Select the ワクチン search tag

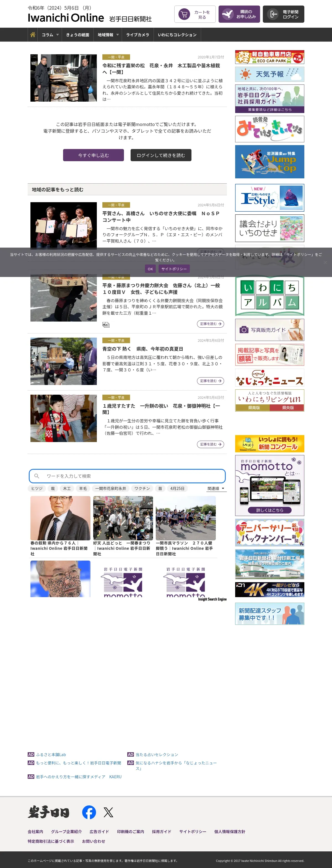coord(142,488)
